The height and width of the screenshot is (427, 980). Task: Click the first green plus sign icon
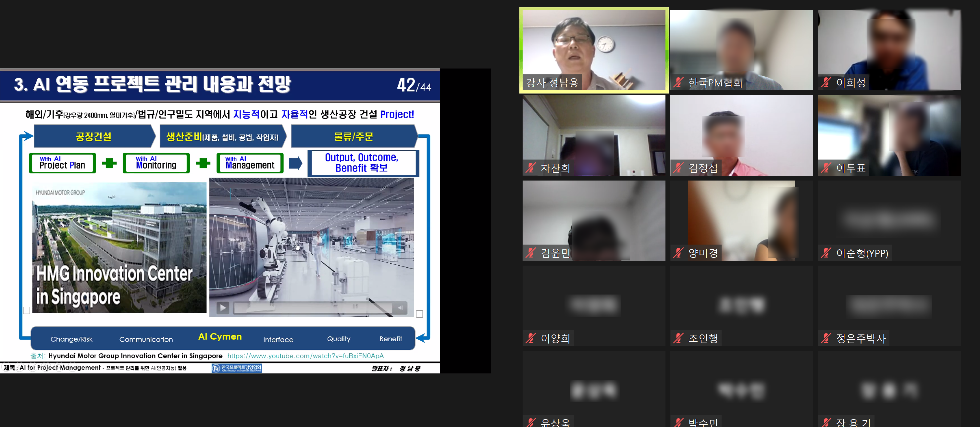110,163
